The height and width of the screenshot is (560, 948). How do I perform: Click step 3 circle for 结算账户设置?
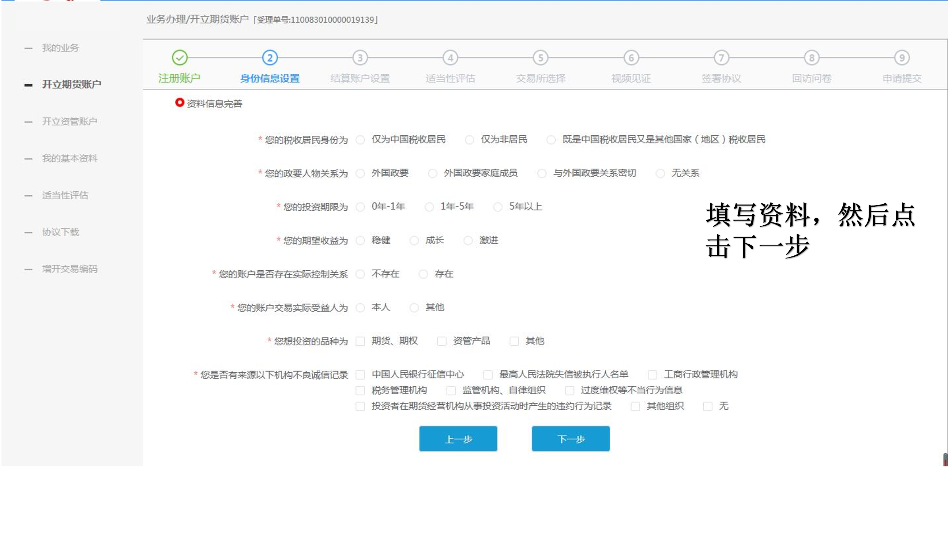click(360, 58)
